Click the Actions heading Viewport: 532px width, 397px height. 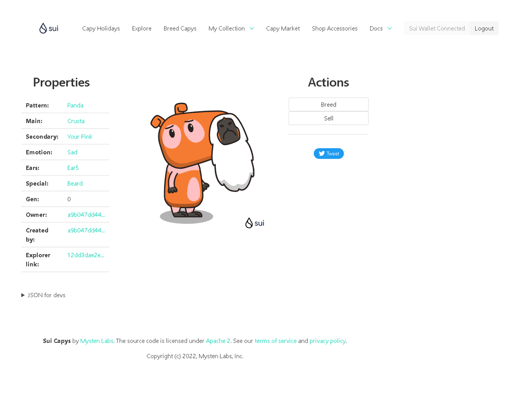329,83
